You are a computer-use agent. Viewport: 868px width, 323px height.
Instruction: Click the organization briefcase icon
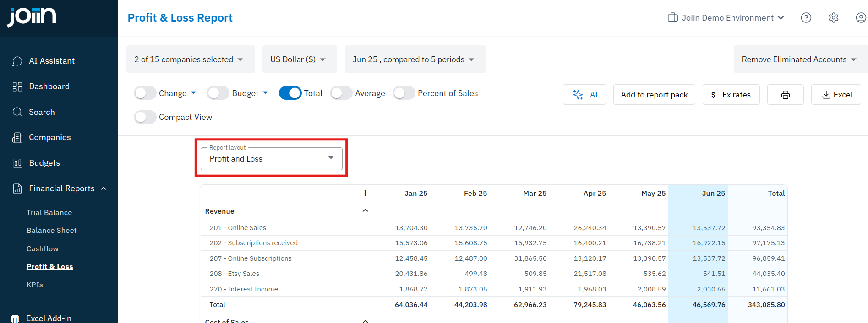click(x=673, y=17)
